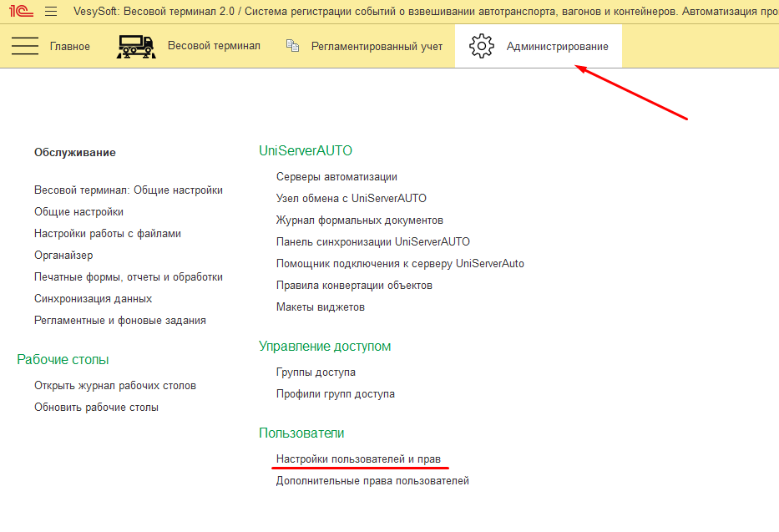Viewport: 779px width, 532px height.
Task: Launch Помощник подключения к серверу UniServerAuto
Action: [x=400, y=264]
